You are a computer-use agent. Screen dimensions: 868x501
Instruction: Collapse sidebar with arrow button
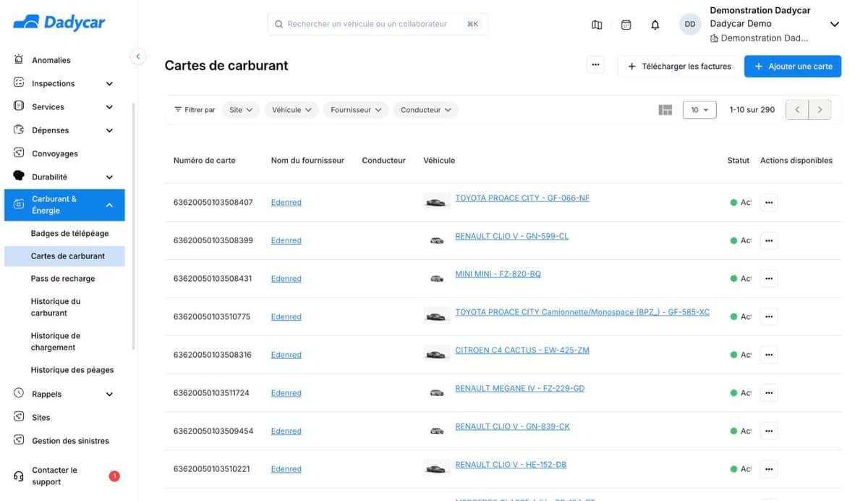tap(138, 56)
